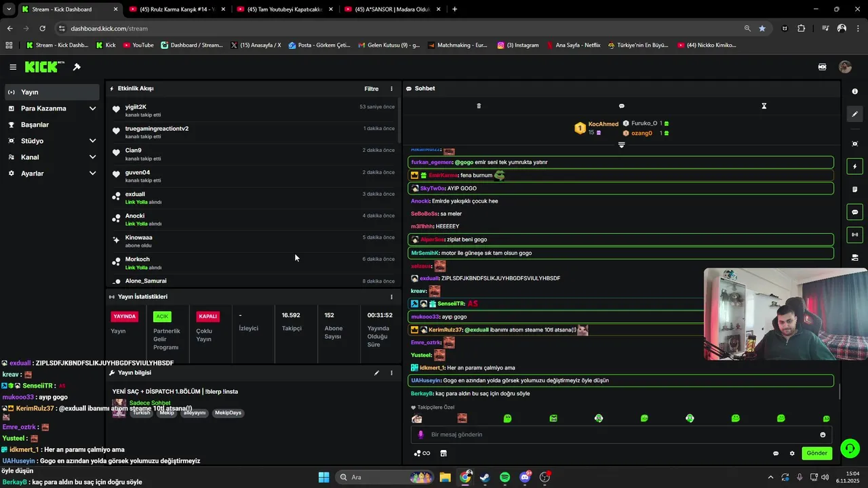Screen dimensions: 868x488
Task: Open the browser extensions puzzle icon
Action: (801, 28)
